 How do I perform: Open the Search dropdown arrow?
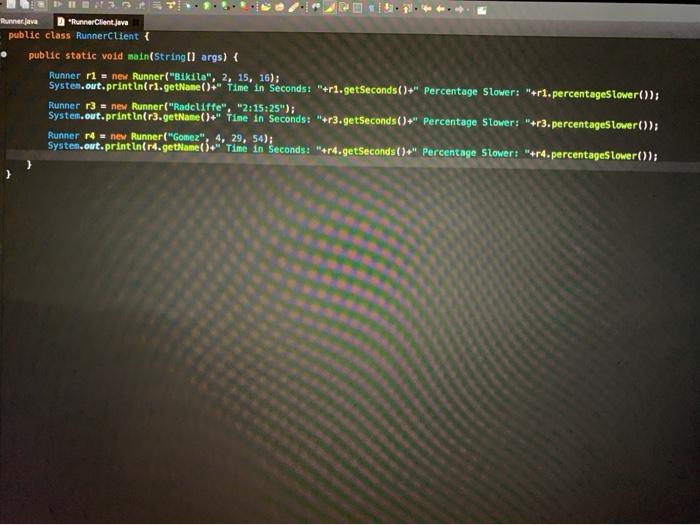(302, 7)
